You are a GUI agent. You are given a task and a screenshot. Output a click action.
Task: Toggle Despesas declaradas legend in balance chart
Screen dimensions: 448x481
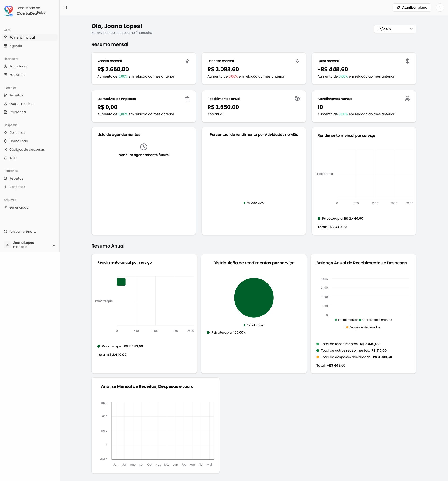[363, 327]
